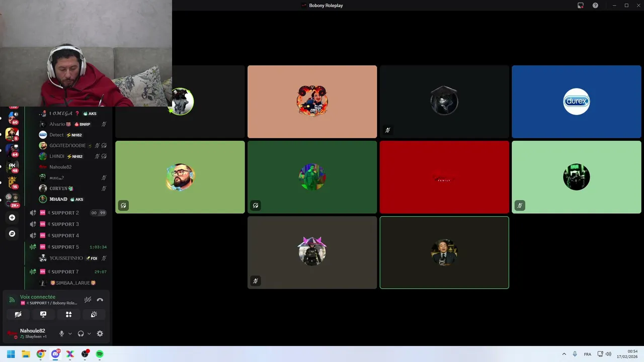Screen dimensions: 644x362
Task: Select user Alvario in voice list
Action: pyautogui.click(x=73, y=124)
